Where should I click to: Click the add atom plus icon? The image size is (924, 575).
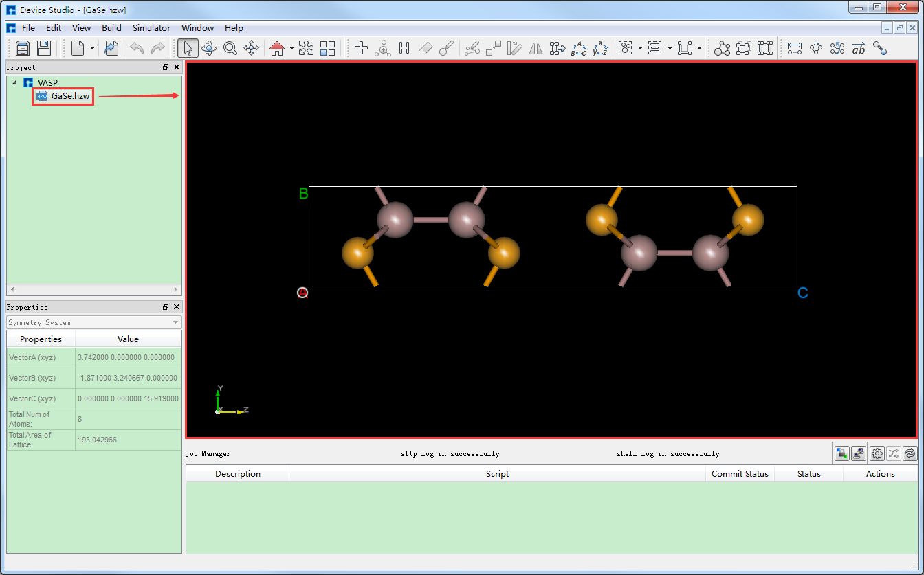[x=361, y=48]
